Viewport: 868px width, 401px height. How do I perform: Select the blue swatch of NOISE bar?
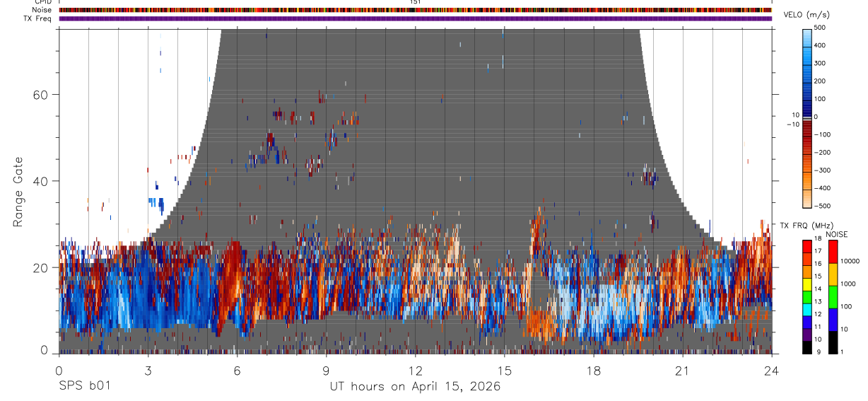point(833,320)
